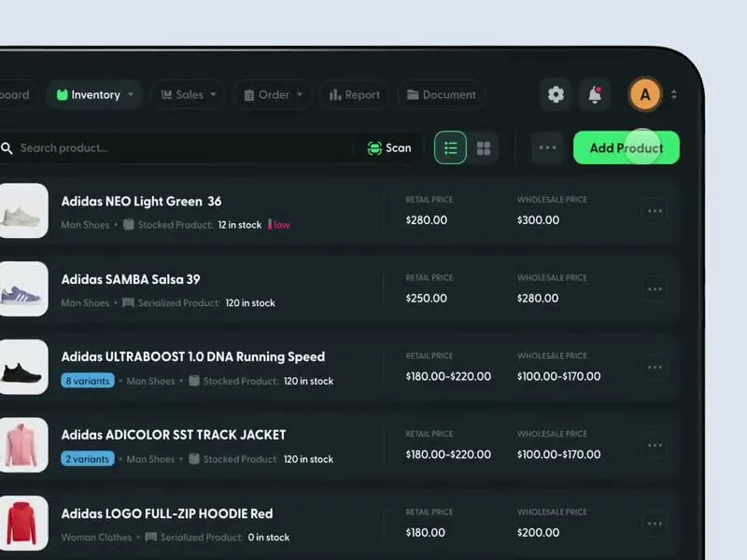Open 'Adidas ADICOLOR SST TRACK JACKET' title

point(174,435)
